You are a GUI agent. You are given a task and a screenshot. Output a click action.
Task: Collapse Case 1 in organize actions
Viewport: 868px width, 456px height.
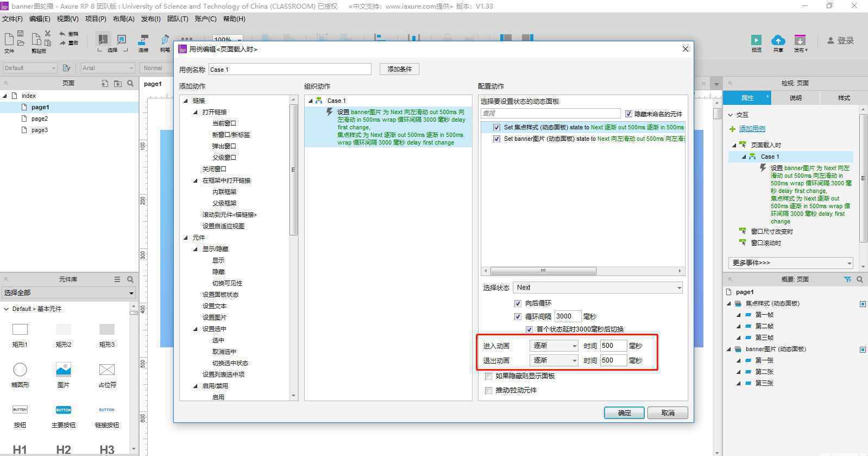(310, 101)
